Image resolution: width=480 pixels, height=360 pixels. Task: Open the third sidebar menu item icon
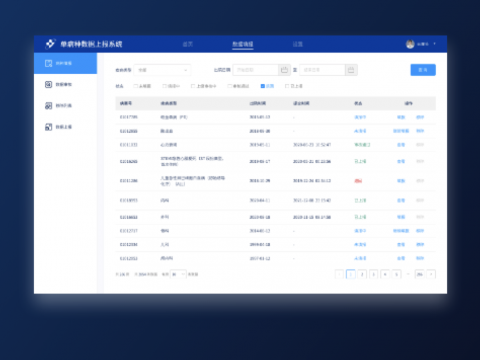pyautogui.click(x=49, y=106)
